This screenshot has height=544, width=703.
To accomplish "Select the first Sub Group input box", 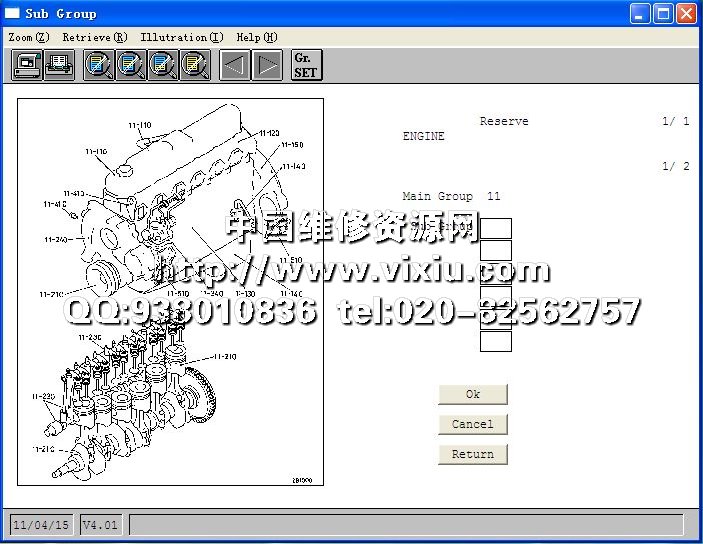I will (496, 228).
